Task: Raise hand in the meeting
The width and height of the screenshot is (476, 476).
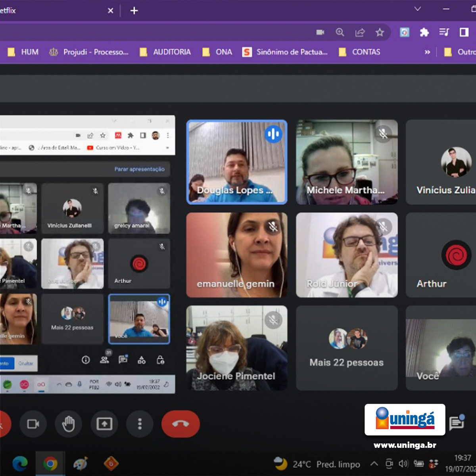Action: coord(68,424)
